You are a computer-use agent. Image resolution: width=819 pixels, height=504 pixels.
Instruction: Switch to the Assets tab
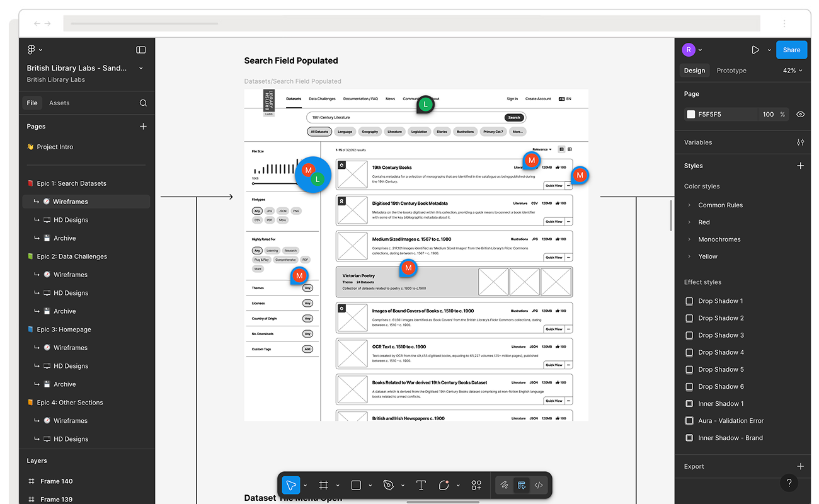point(59,103)
